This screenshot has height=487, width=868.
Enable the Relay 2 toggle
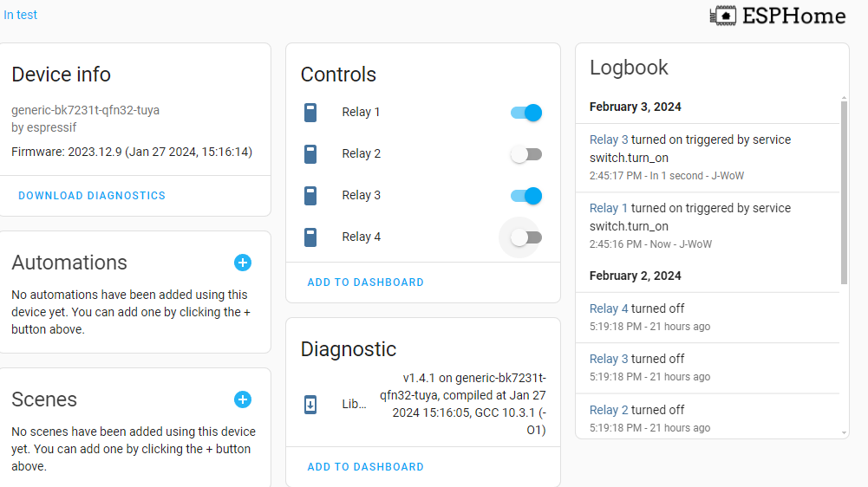525,154
